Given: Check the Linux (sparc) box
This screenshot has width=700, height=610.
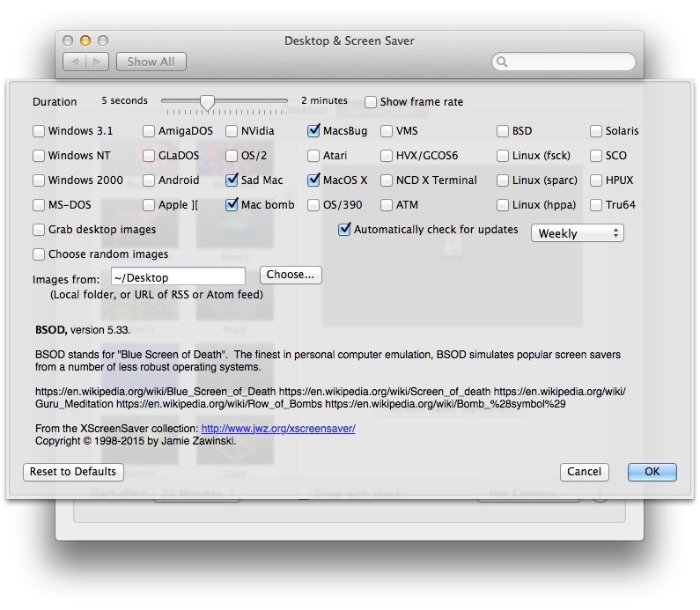Looking at the screenshot, I should (503, 180).
